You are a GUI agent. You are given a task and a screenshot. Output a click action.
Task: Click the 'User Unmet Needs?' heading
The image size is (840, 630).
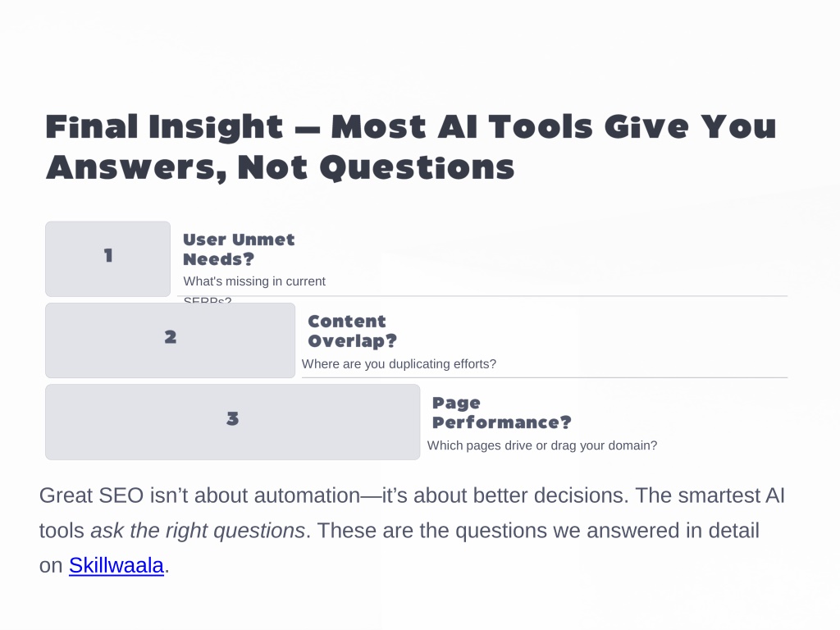239,249
